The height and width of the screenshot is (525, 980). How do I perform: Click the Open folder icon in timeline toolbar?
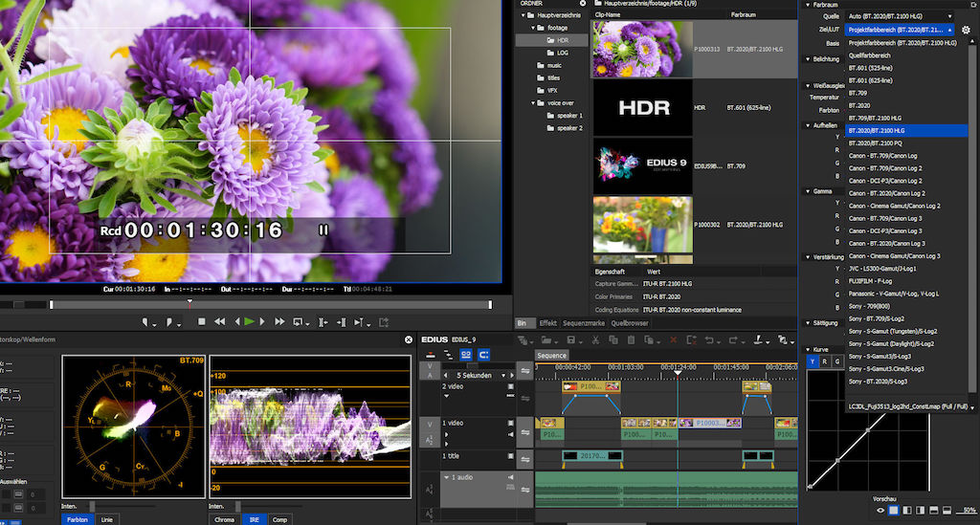point(546,340)
